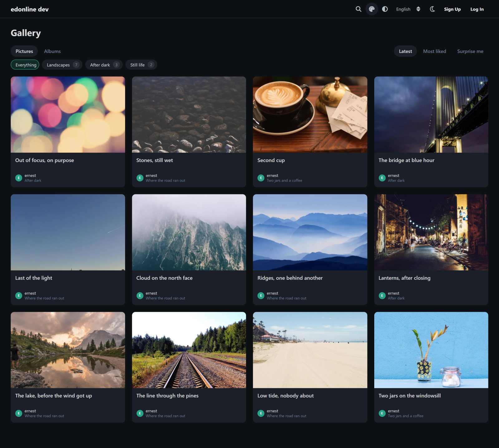
Task: Open the search magnifier icon
Action: pyautogui.click(x=358, y=9)
